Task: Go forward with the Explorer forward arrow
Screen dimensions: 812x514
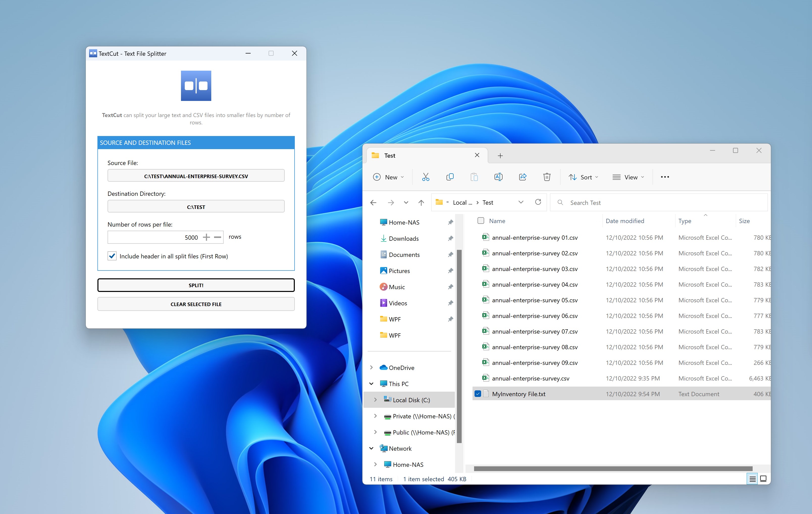Action: click(391, 203)
